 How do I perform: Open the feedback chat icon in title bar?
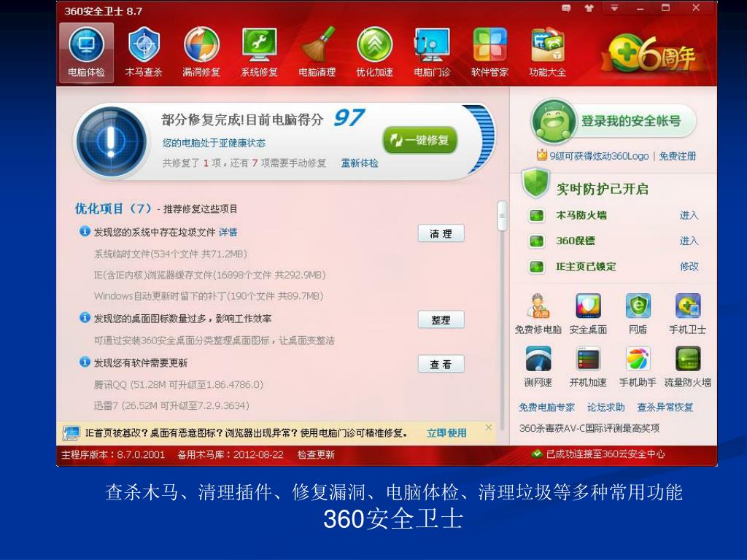pyautogui.click(x=566, y=8)
